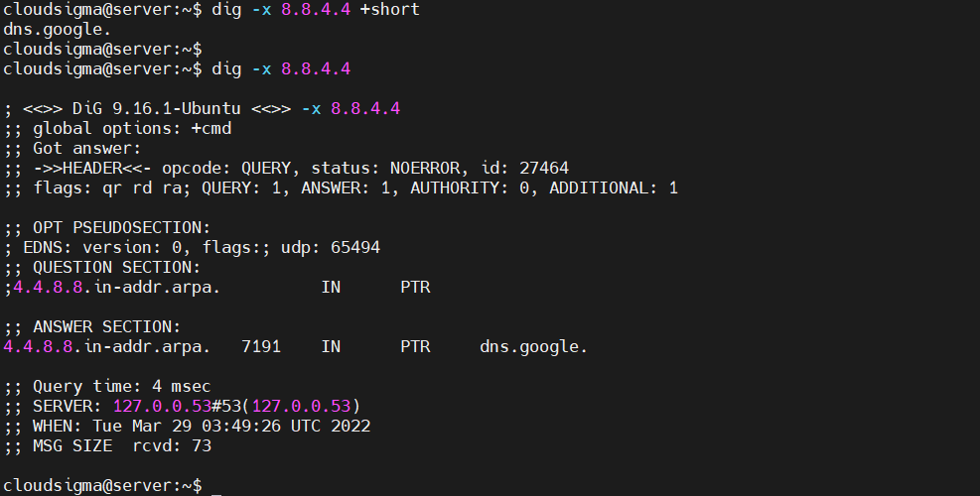The width and height of the screenshot is (980, 496).
Task: Click the 'Got answer:' line
Action: point(72,149)
